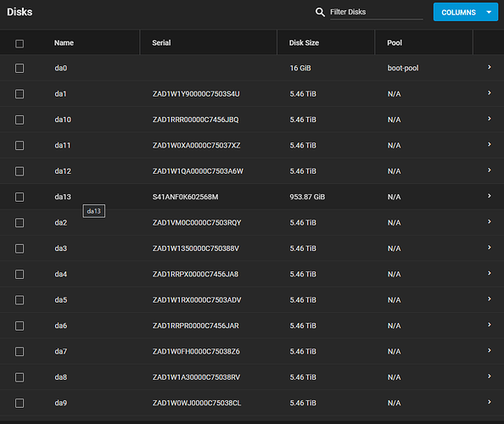Screen dimensions: 504x424
Task: Open the da10 row details arrow
Action: pos(490,119)
